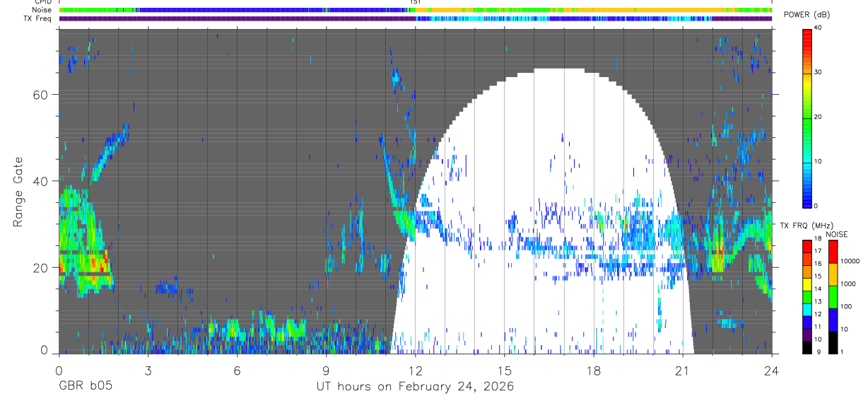Viewport: 868px width, 401px height.
Task: Select the orange noise legend swatch above 1000
Action: click(833, 274)
